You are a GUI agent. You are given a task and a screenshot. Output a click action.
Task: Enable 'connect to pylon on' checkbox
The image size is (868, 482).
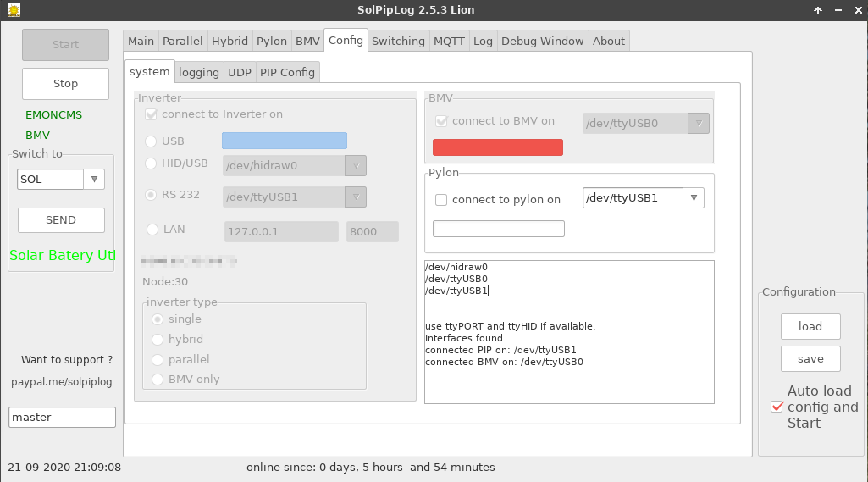tap(441, 199)
